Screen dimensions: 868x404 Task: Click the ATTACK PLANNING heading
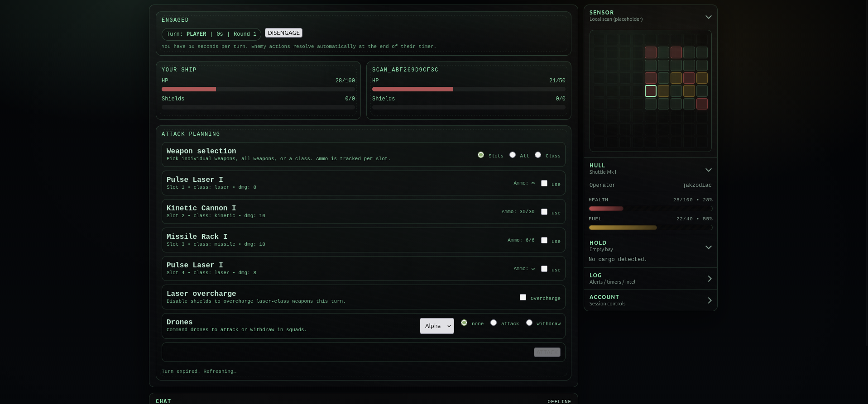(191, 134)
